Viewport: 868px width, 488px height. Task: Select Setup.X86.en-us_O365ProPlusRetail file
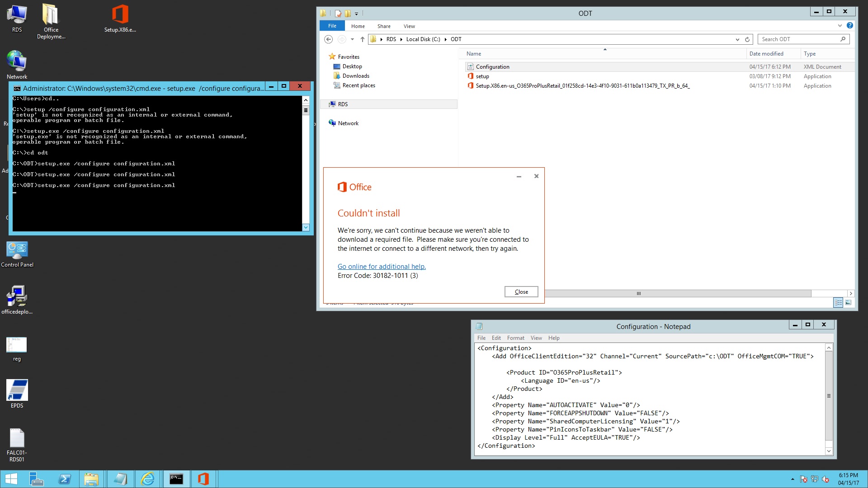click(x=660, y=86)
